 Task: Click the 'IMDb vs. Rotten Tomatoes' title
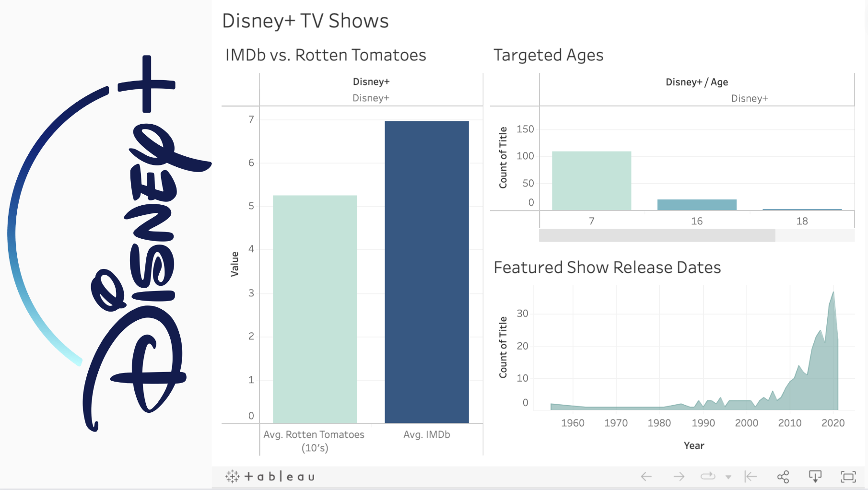coord(326,55)
